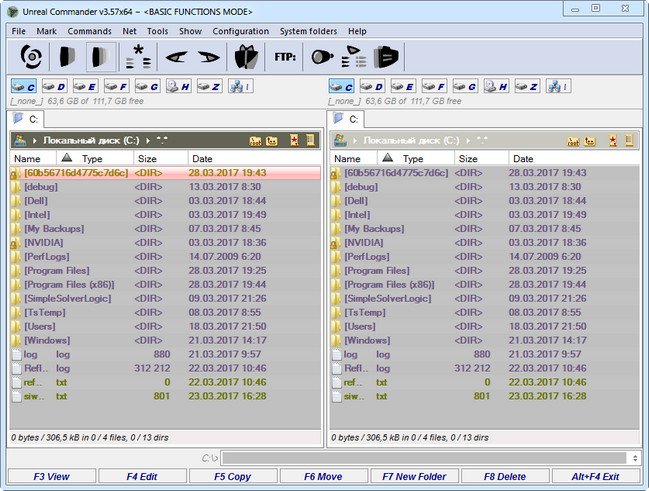Click left panel root folder icon
This screenshot has height=491, width=649.
coord(255,141)
